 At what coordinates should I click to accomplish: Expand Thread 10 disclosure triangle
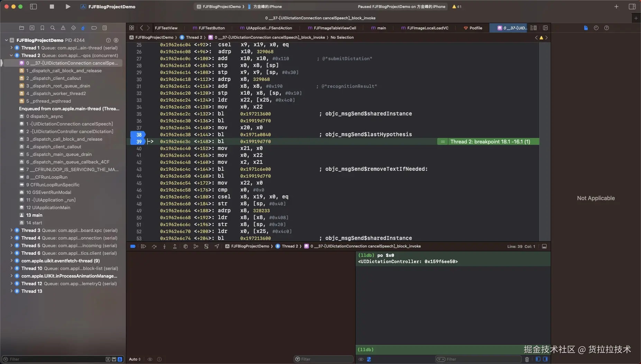click(11, 268)
